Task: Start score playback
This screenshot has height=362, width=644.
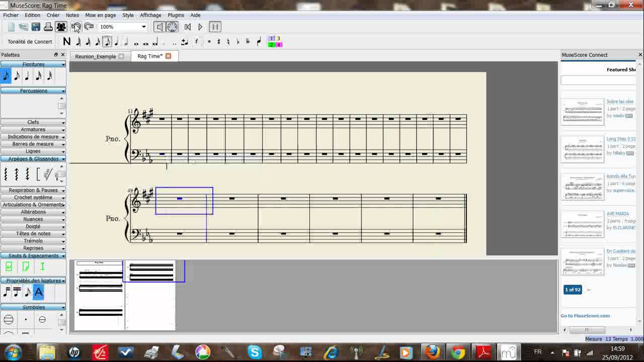Action: (200, 27)
